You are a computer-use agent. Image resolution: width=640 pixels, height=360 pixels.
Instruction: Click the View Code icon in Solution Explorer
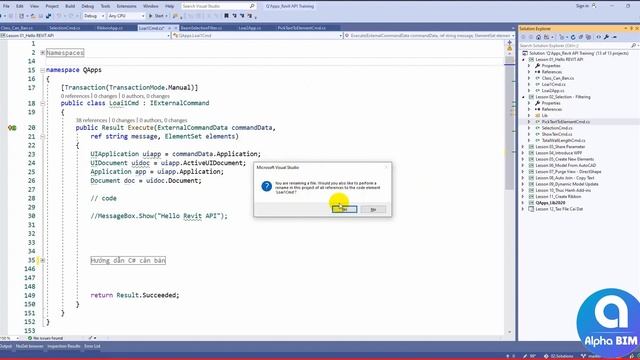point(598,37)
